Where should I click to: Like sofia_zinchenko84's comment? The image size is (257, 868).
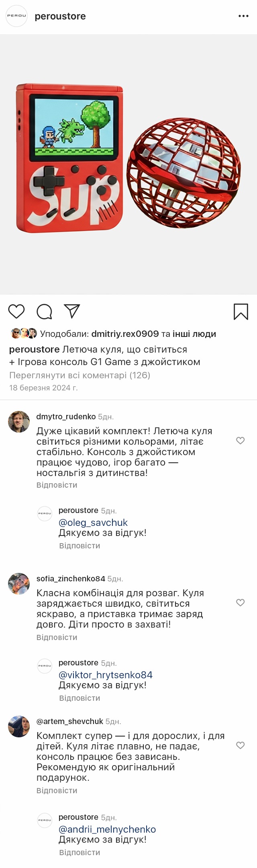point(240,603)
